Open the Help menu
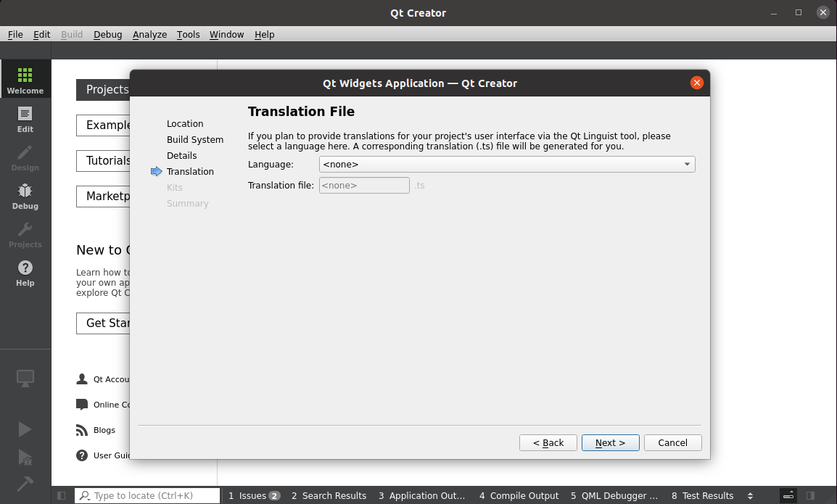This screenshot has width=837, height=504. [264, 34]
